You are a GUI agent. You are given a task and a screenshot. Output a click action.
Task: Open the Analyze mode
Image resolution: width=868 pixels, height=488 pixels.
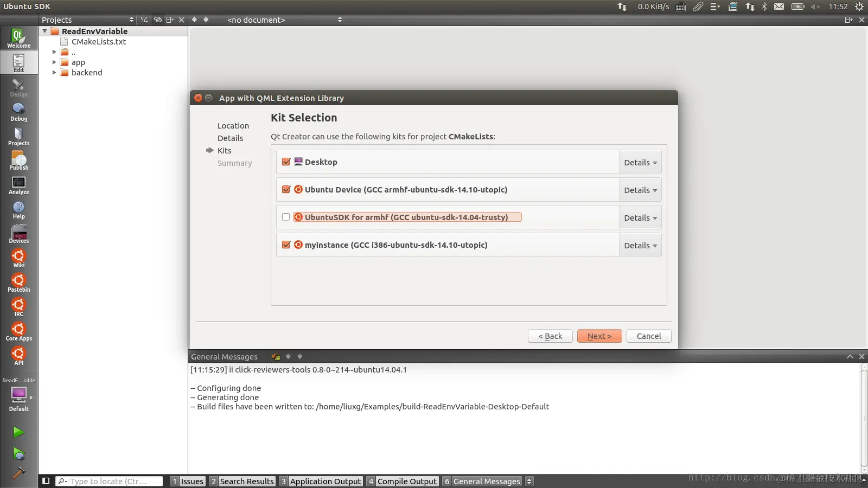coord(18,185)
